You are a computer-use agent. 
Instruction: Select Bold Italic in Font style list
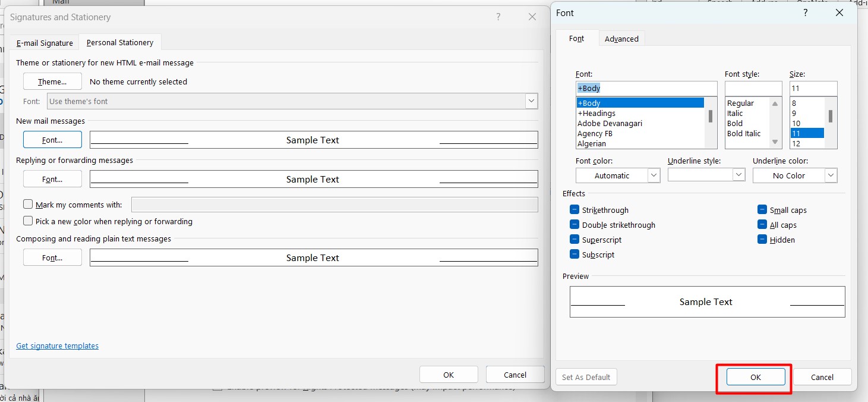tap(744, 134)
